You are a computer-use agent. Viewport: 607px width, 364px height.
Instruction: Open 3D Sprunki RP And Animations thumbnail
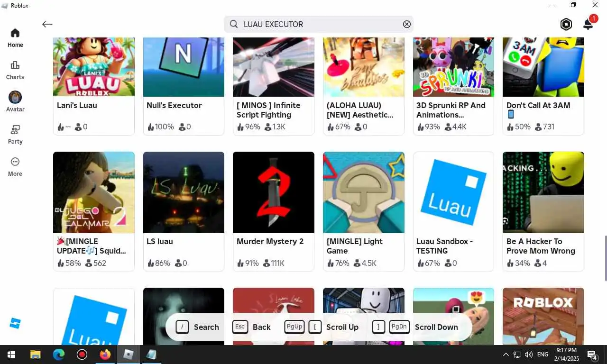coord(453,67)
